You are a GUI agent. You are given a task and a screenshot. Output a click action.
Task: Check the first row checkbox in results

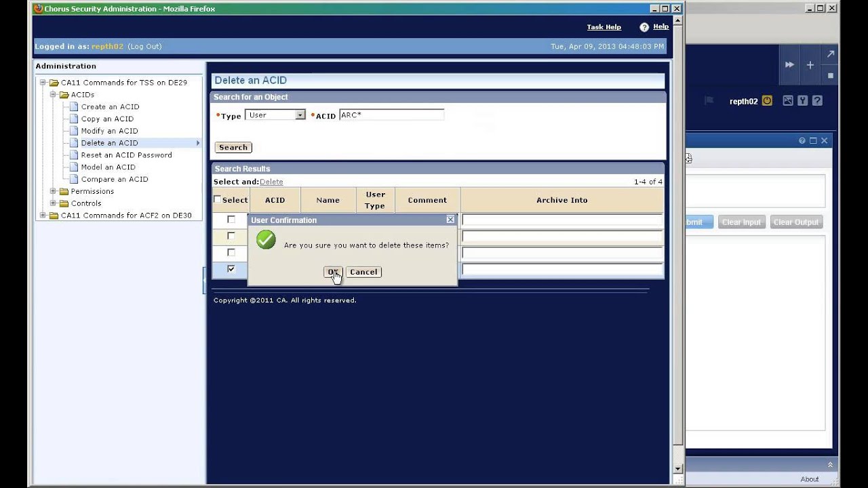coord(231,220)
